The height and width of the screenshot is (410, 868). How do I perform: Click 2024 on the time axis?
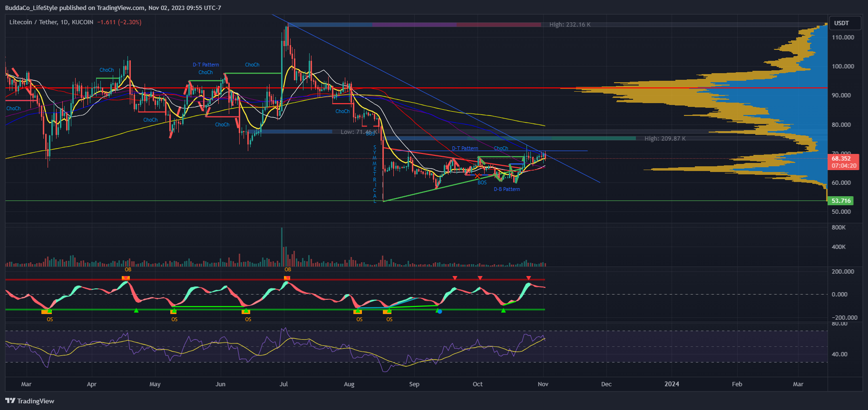(x=672, y=384)
